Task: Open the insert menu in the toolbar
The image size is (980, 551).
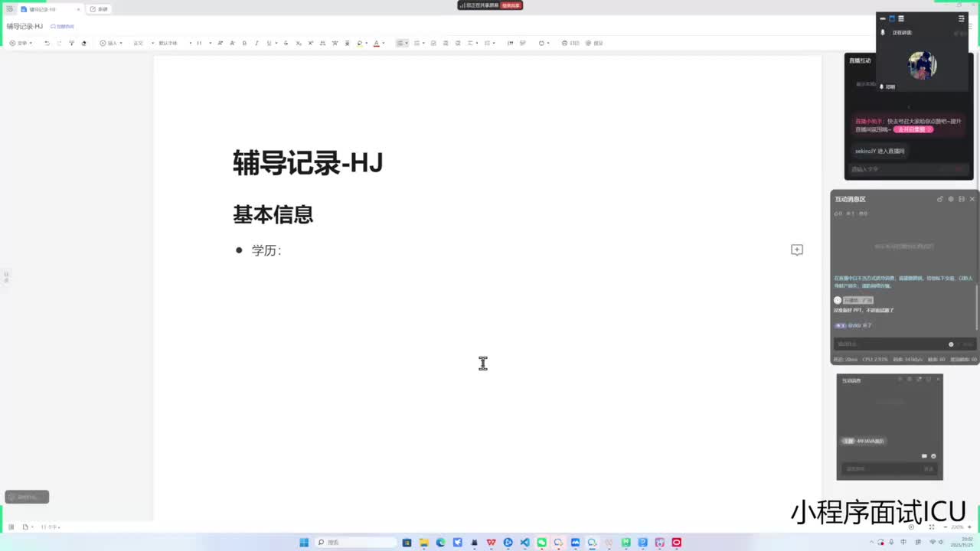Action: tap(111, 43)
